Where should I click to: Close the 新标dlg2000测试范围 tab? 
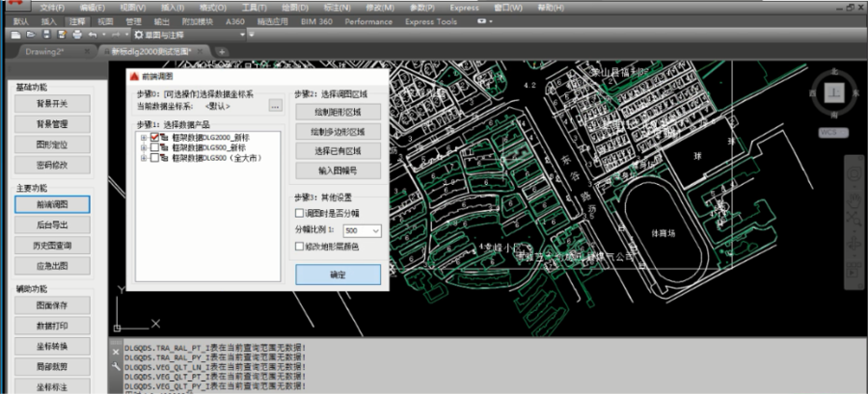click(201, 51)
